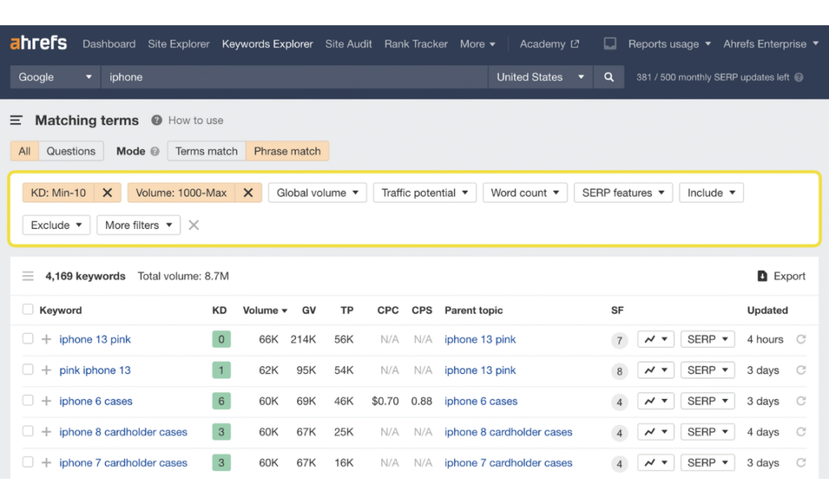Open trend chart for iphone 8 cardholder cases
This screenshot has width=829, height=504.
click(x=656, y=432)
